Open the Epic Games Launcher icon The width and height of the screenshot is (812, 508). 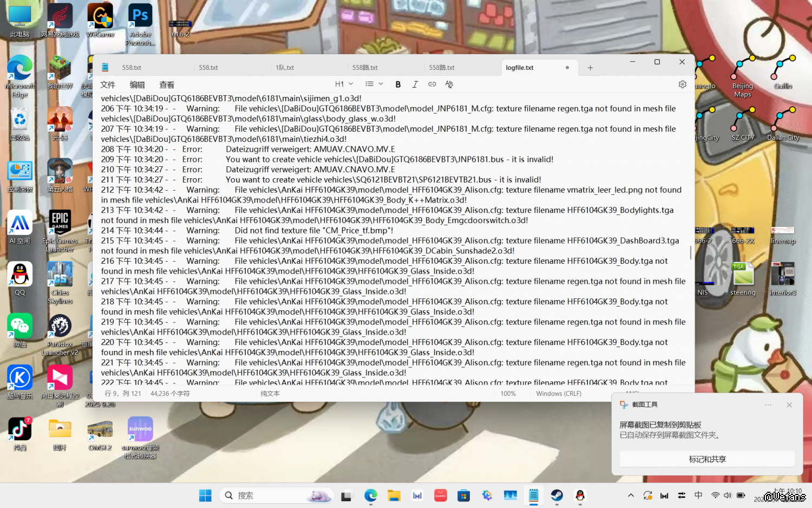pos(60,227)
